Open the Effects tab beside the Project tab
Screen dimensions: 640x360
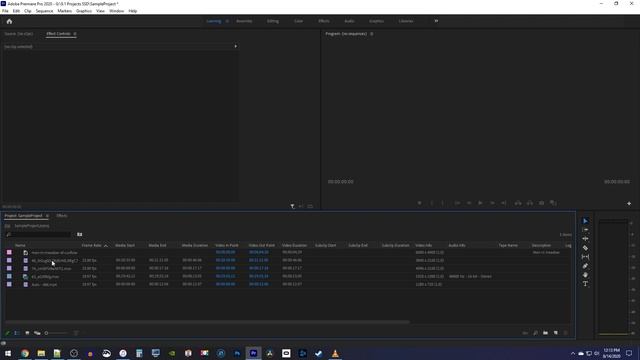62,216
